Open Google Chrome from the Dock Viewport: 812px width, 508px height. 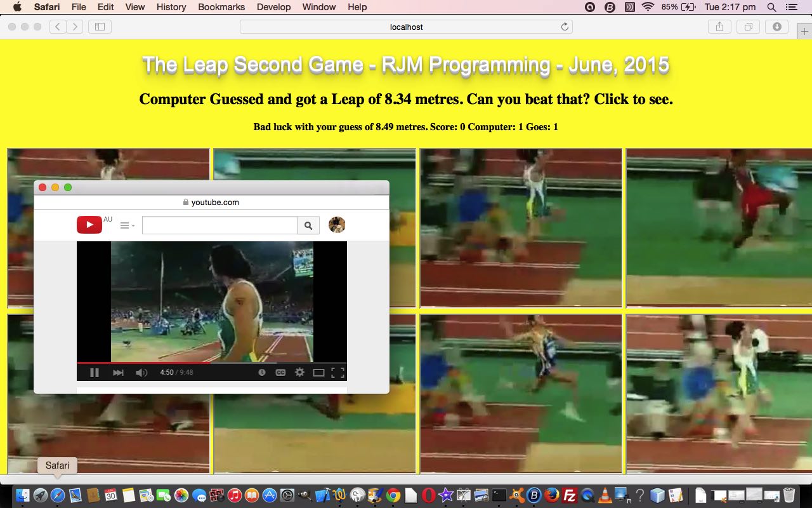393,495
